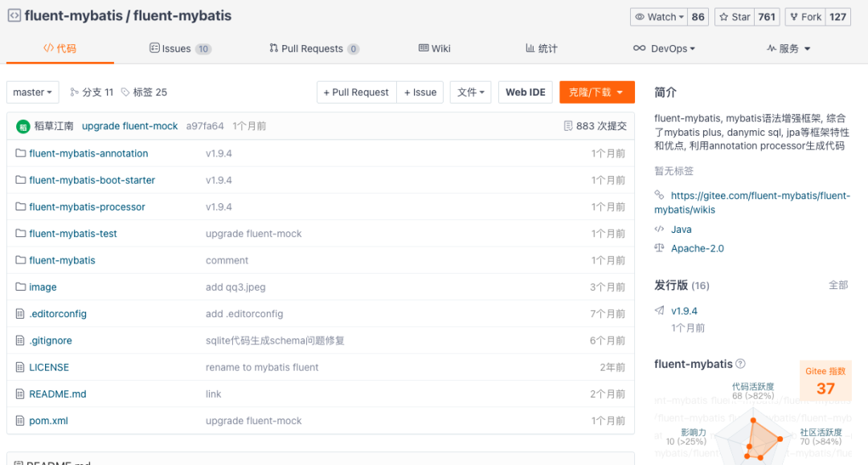Open the gitee wikis URL link
Viewport: 868px width, 465px height.
point(752,202)
